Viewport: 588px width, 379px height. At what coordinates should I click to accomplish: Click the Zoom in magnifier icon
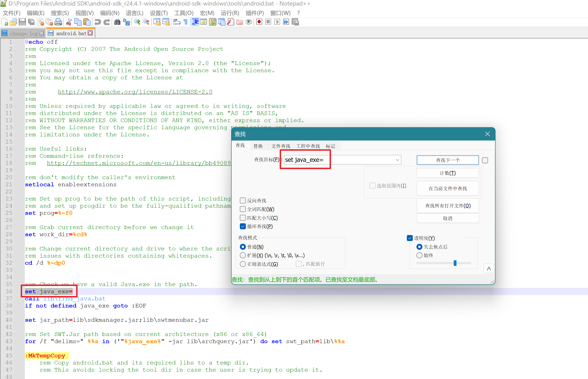[x=137, y=22]
